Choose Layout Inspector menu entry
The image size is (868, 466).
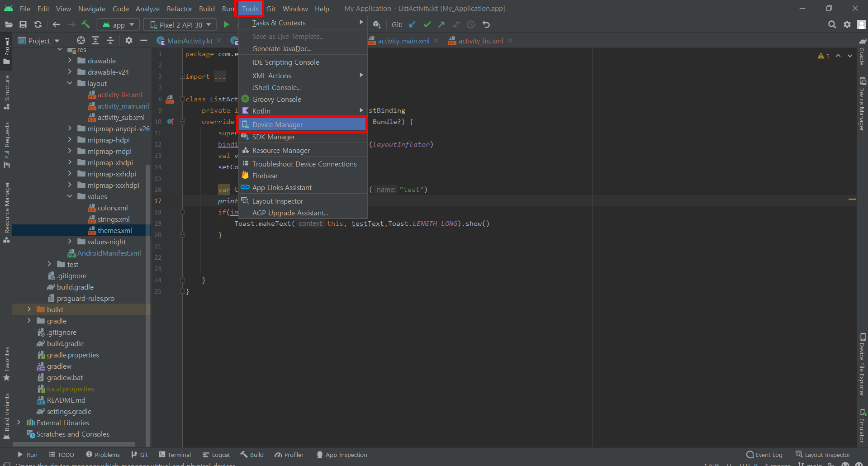point(303,201)
